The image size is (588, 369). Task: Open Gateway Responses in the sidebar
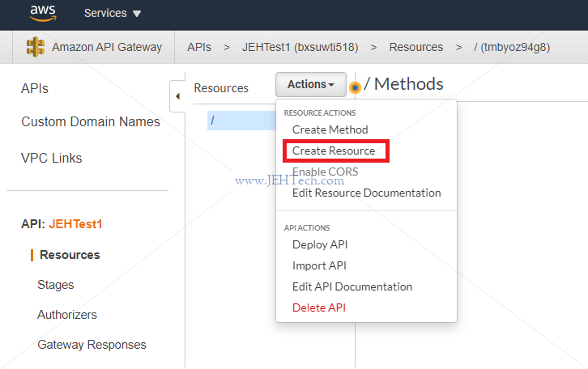tap(92, 345)
